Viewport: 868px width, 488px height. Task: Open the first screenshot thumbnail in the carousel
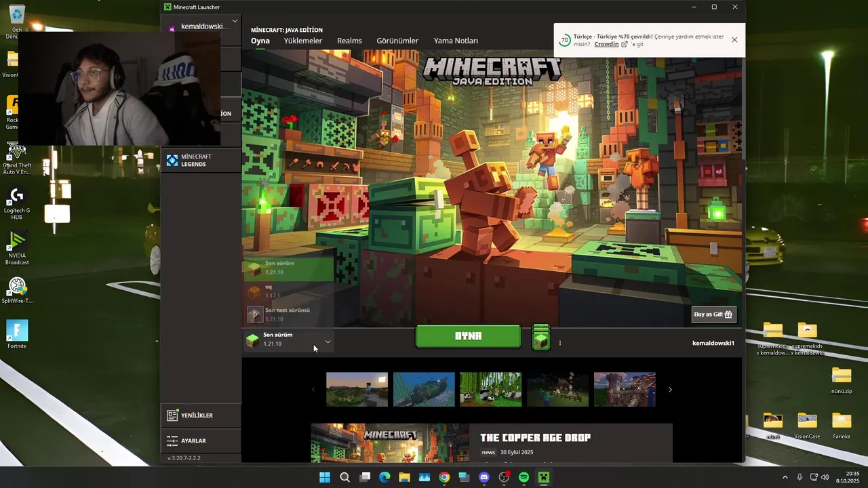pos(357,390)
